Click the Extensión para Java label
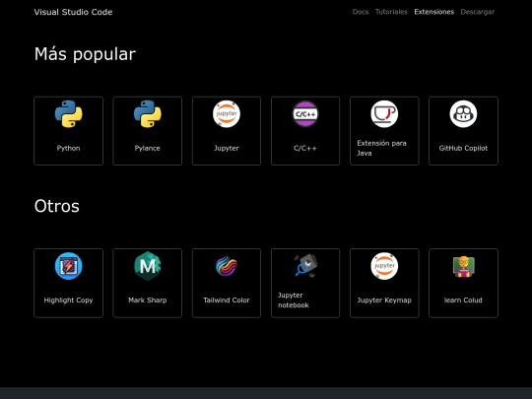This screenshot has height=399, width=532. coord(381,148)
